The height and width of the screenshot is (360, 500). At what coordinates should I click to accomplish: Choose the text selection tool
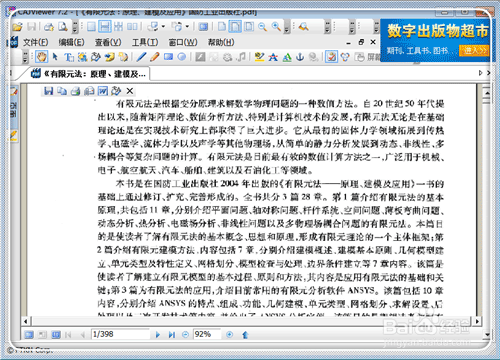(69, 57)
